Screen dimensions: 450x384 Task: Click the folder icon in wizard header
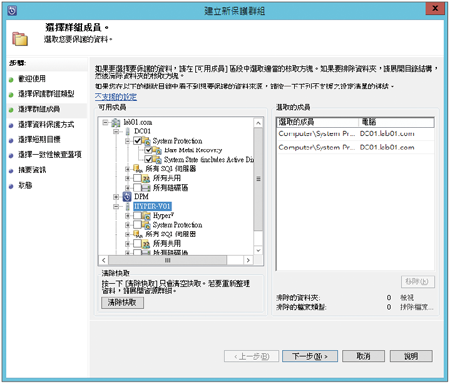pos(20,39)
